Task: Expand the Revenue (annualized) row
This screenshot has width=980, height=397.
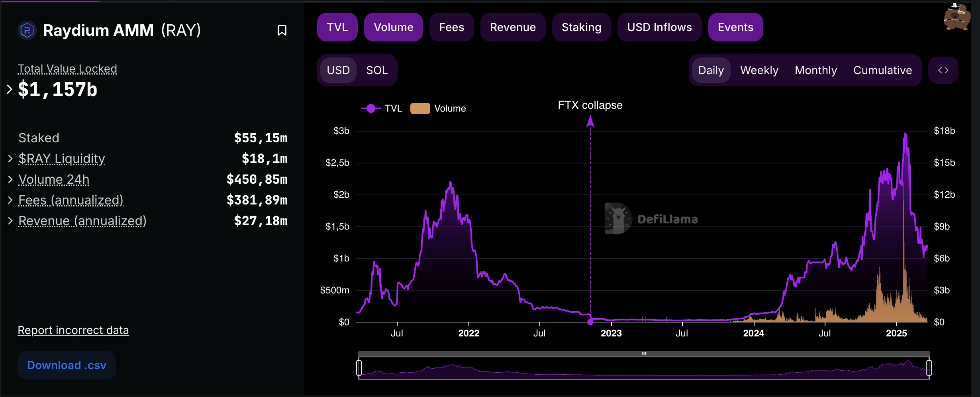Action: point(10,221)
